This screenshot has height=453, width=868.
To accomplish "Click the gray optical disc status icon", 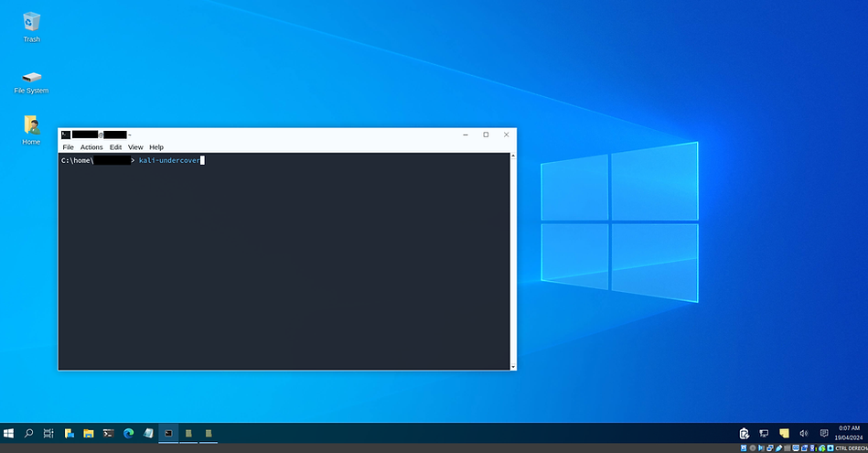I will click(753, 448).
